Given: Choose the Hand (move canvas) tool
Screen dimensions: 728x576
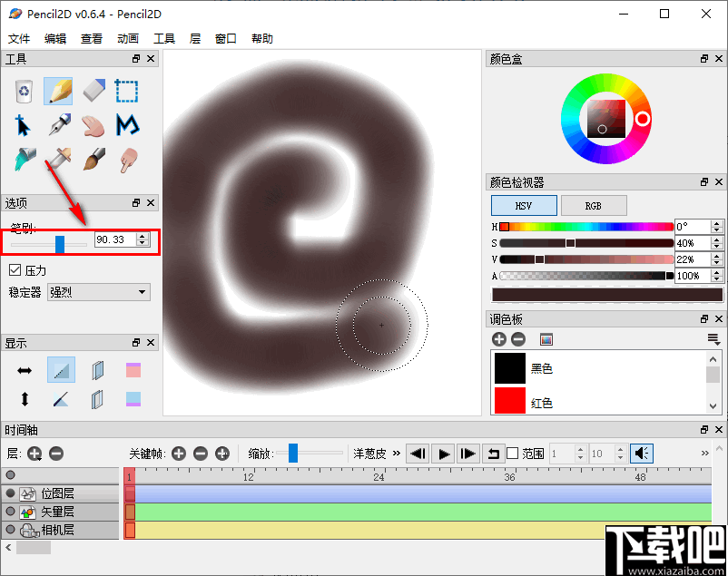Looking at the screenshot, I should [93, 126].
